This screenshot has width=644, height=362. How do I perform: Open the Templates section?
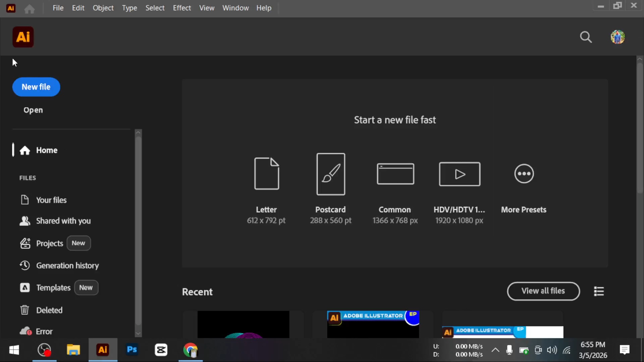[53, 288]
